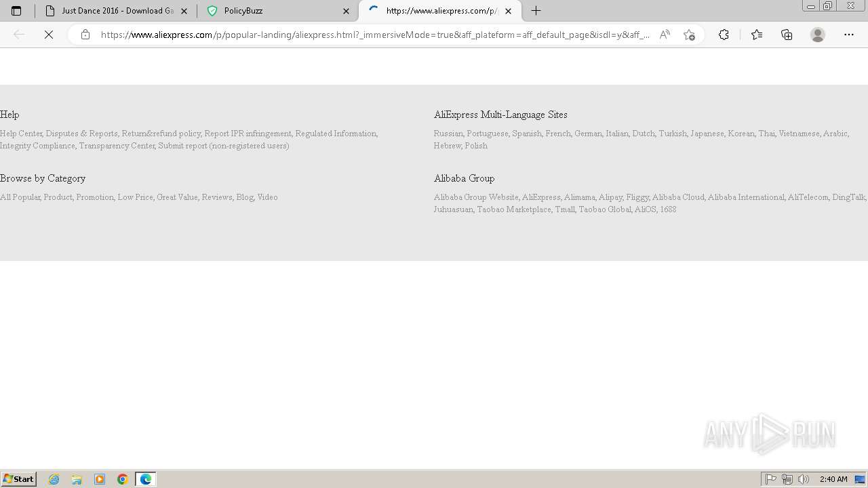View site information lock icon
Screen dimensions: 868x488
coord(85,35)
